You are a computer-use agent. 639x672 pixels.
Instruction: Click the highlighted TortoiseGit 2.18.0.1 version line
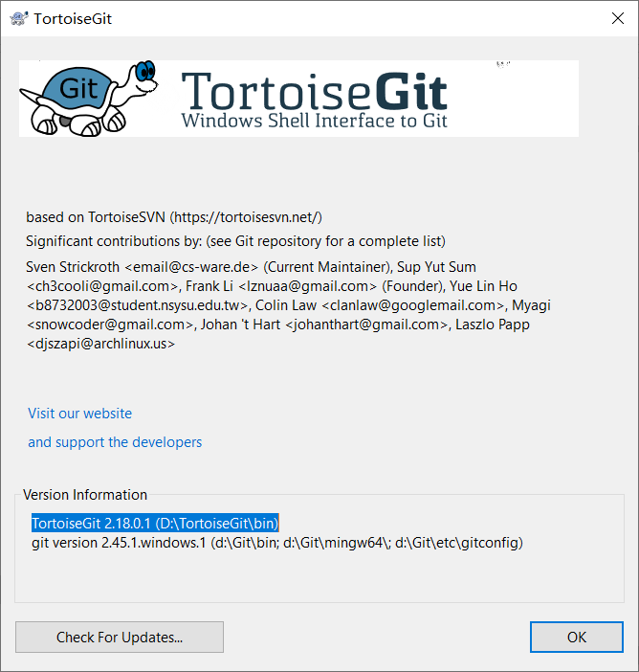tap(155, 524)
